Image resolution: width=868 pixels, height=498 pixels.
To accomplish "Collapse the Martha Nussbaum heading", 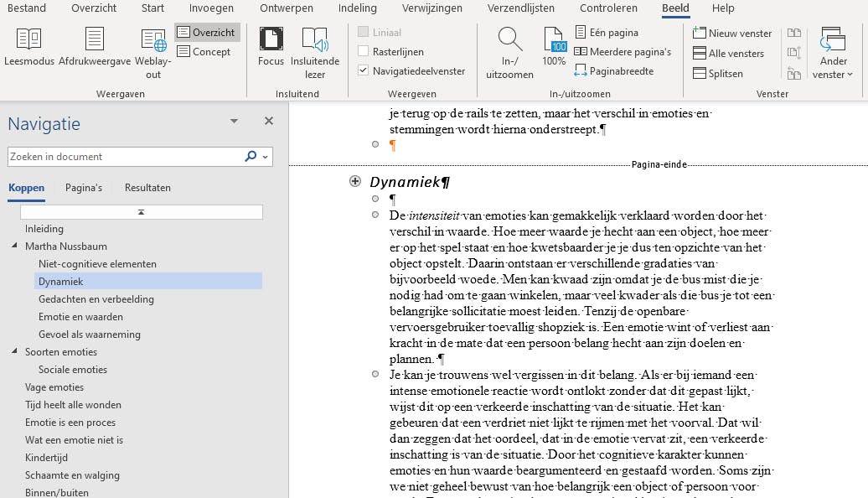I will pos(15,246).
